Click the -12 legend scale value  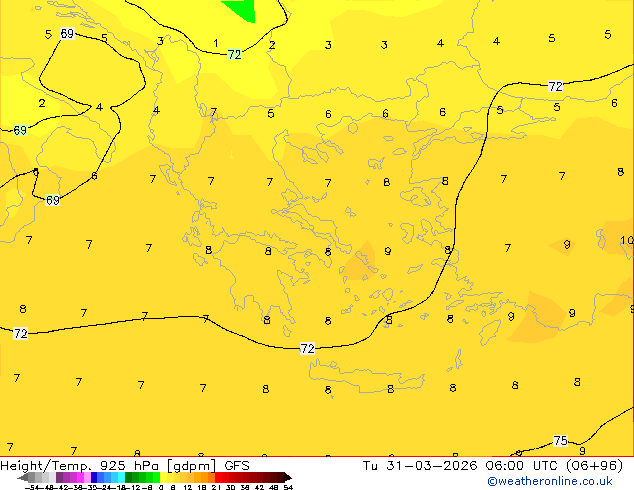coord(135,487)
